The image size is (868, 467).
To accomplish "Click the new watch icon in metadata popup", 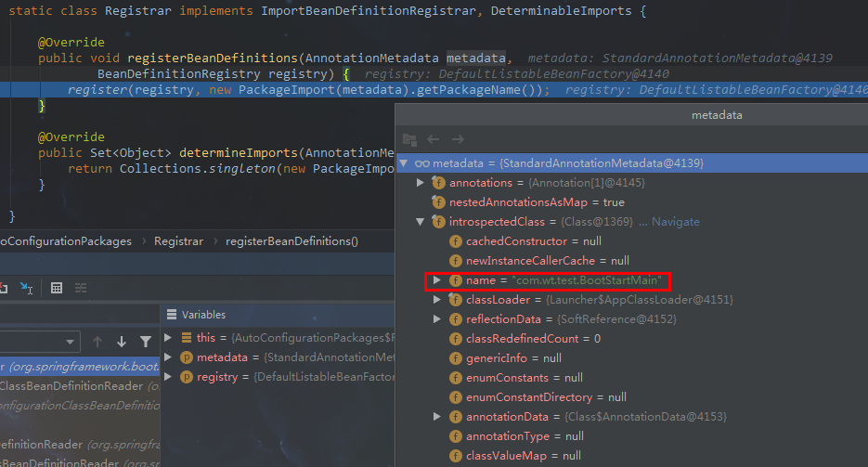I will pos(409,139).
